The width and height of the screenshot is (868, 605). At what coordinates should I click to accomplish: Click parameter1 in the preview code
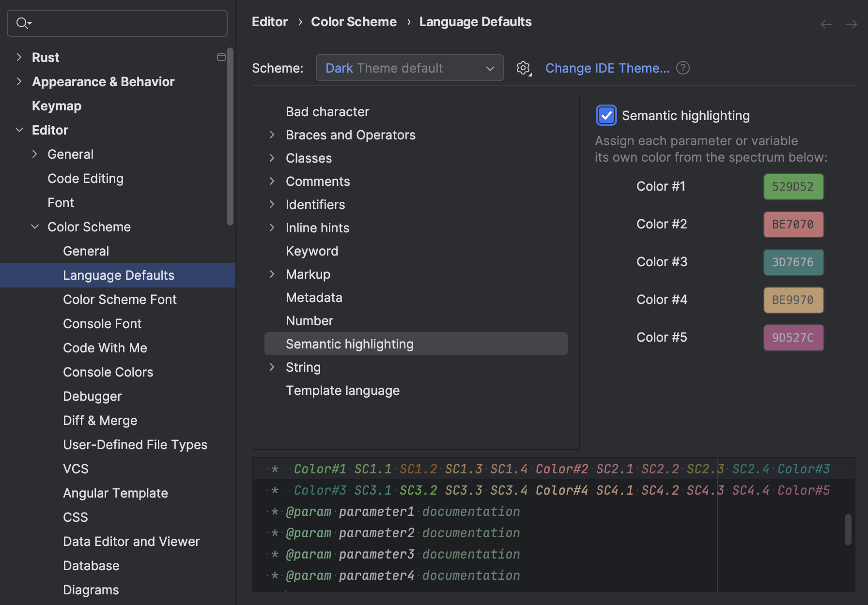pyautogui.click(x=376, y=512)
